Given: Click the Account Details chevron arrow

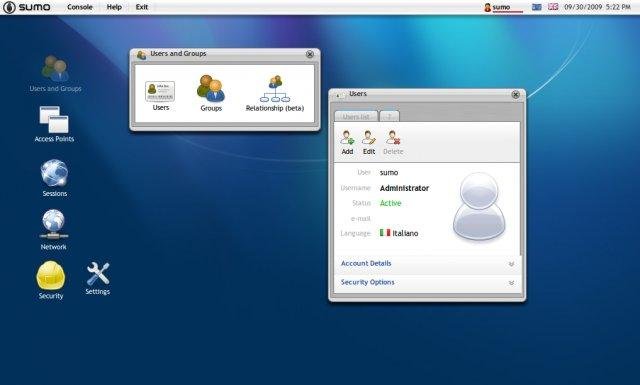Looking at the screenshot, I should [x=511, y=264].
